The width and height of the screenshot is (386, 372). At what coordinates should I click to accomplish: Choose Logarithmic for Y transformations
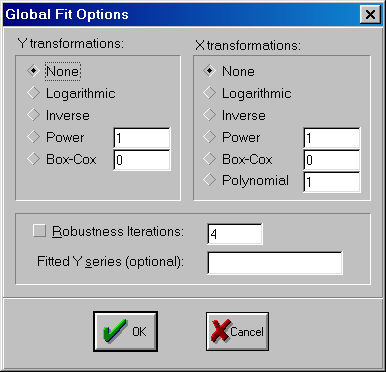coord(33,93)
